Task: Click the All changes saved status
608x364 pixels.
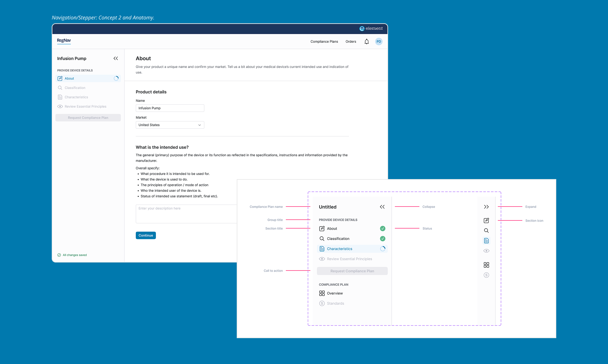Action: point(72,255)
